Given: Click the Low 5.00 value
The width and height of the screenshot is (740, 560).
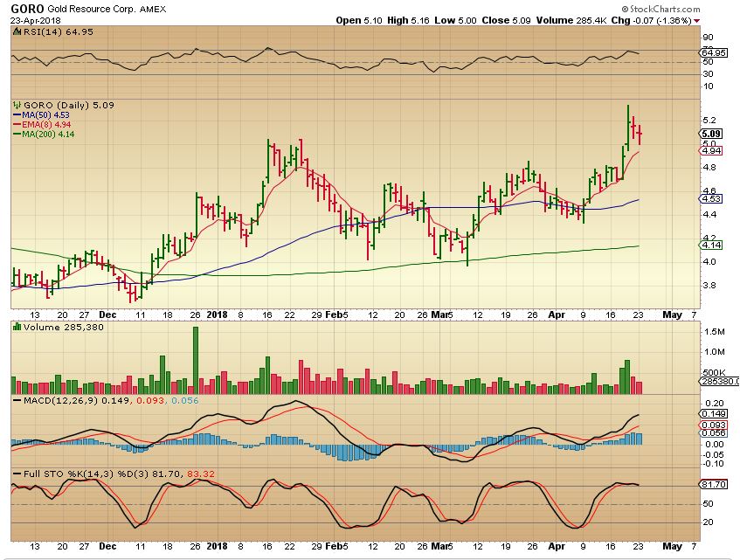Looking at the screenshot, I should [455, 21].
